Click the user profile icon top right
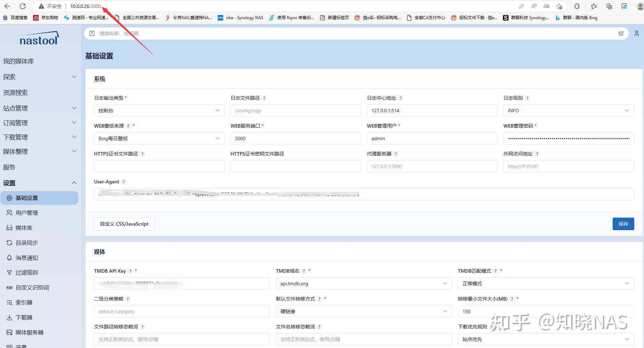The width and height of the screenshot is (644, 348). (x=637, y=33)
